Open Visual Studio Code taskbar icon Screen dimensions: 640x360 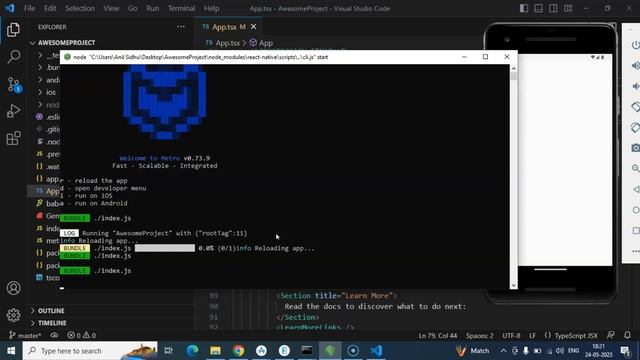coord(376,351)
